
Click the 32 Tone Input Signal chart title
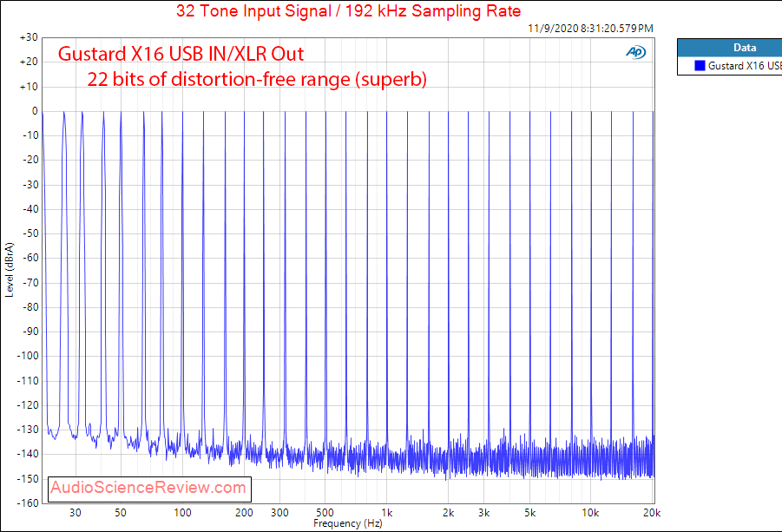click(x=349, y=11)
